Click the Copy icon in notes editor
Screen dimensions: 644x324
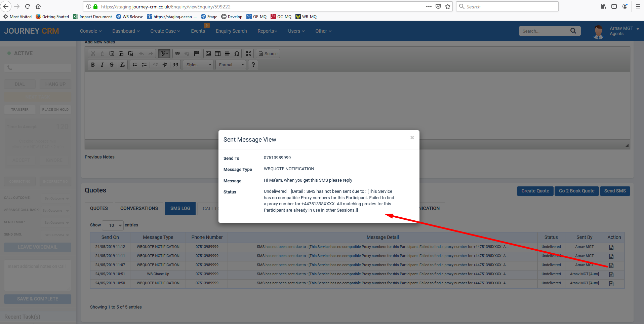click(x=102, y=53)
